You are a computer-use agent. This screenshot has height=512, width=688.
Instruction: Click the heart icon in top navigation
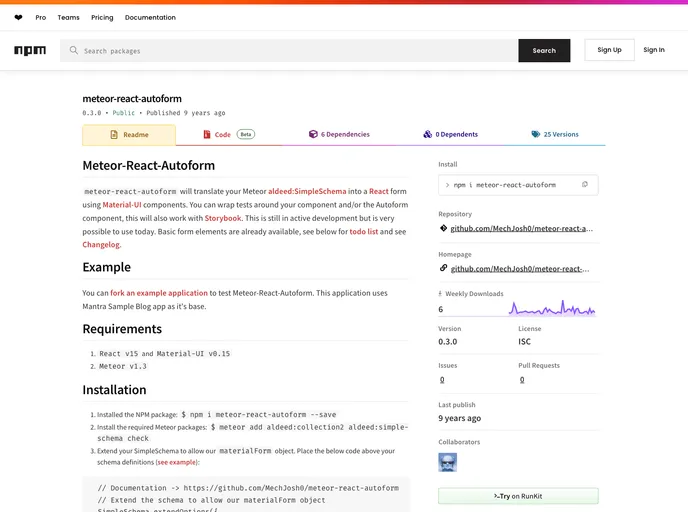[18, 18]
